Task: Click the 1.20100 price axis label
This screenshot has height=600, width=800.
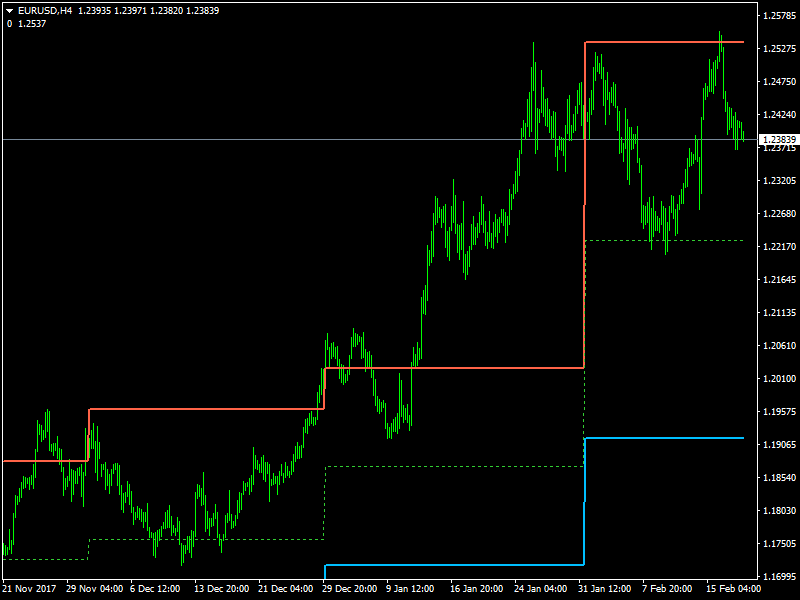Action: (x=778, y=379)
